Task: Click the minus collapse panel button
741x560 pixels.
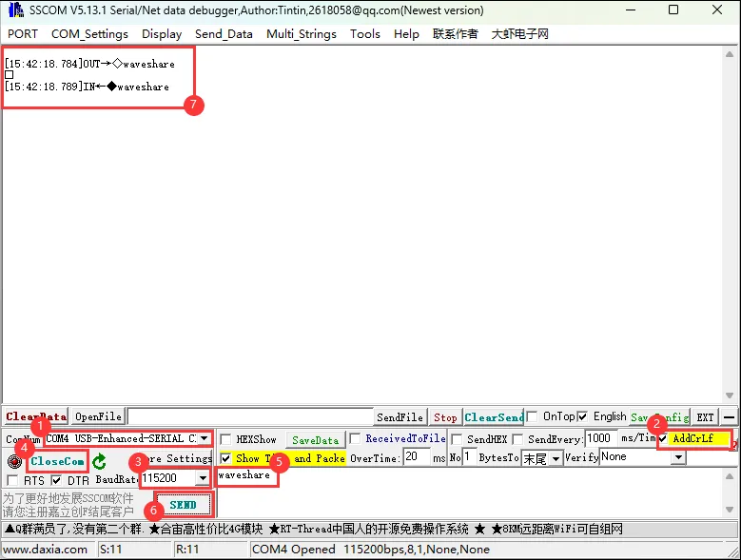Action: click(729, 417)
